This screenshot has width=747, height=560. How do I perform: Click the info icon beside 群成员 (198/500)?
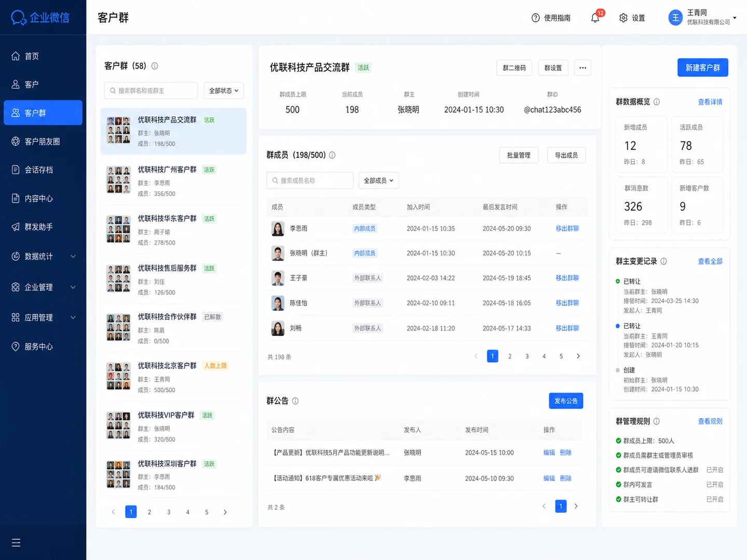332,155
